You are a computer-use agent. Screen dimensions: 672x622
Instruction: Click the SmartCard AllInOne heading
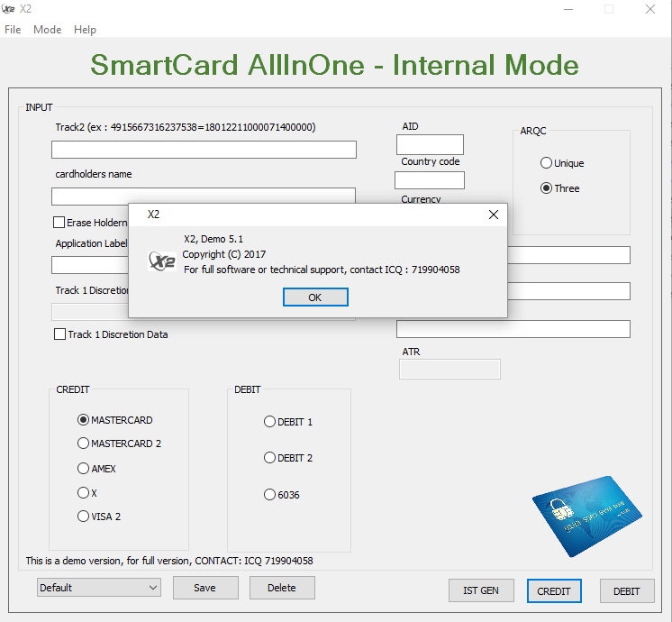point(335,65)
